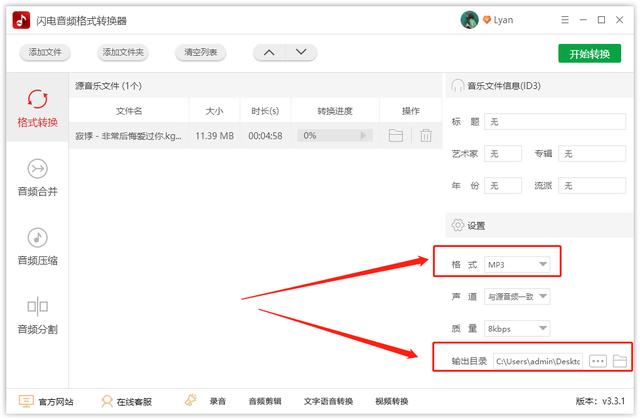
Task: Click the 11.39 MB size cell
Action: (215, 136)
